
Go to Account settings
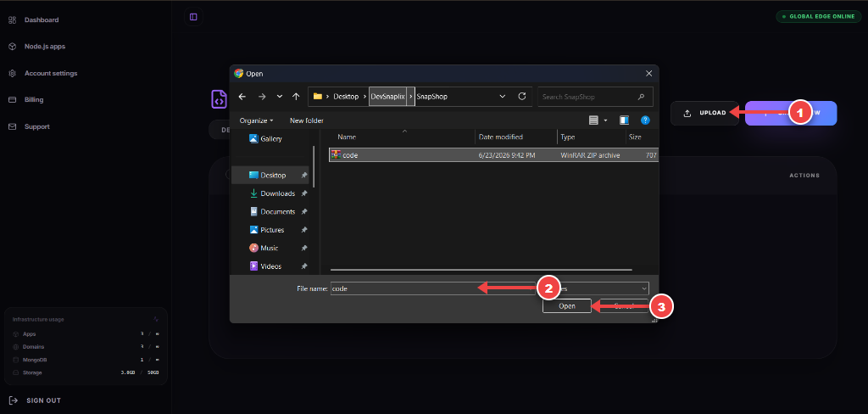point(51,73)
